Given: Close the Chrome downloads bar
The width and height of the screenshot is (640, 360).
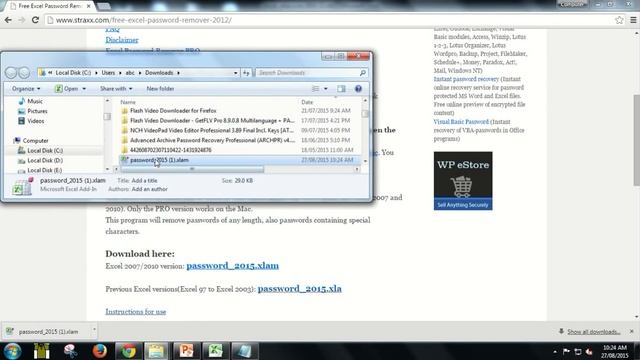Looking at the screenshot, I should click(x=631, y=331).
